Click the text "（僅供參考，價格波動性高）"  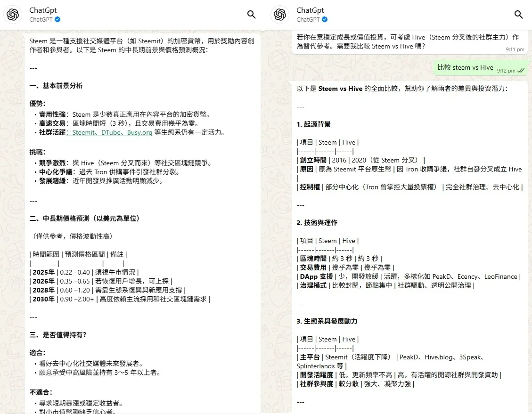[72, 236]
